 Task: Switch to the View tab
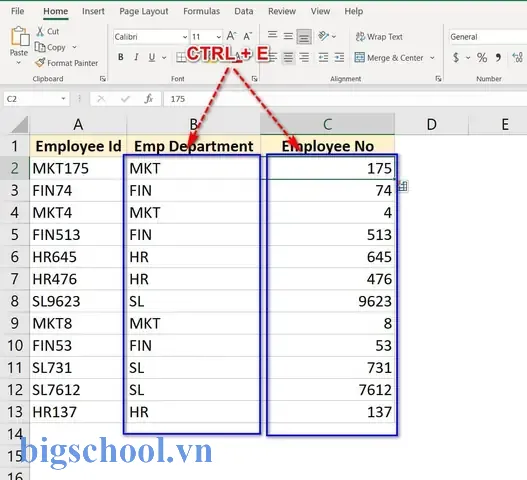pyautogui.click(x=320, y=11)
